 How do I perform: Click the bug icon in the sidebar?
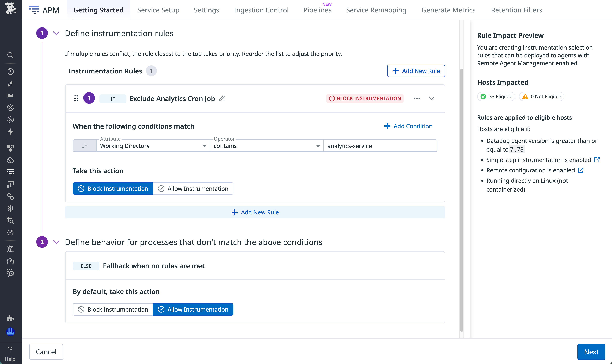click(10, 249)
